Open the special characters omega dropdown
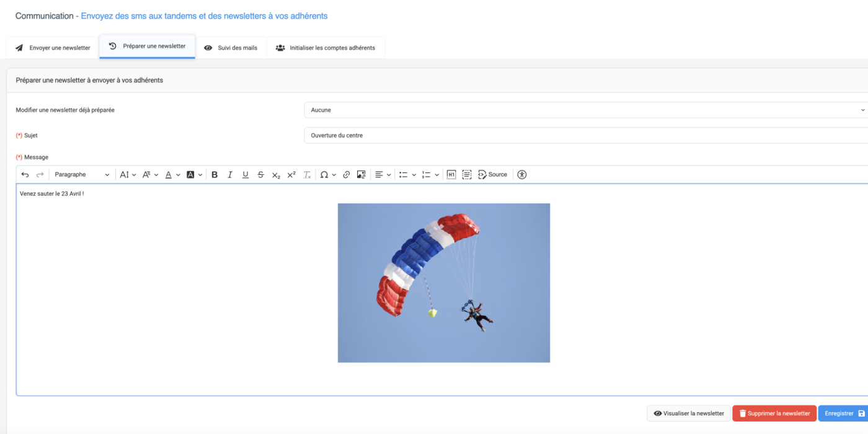 (328, 175)
